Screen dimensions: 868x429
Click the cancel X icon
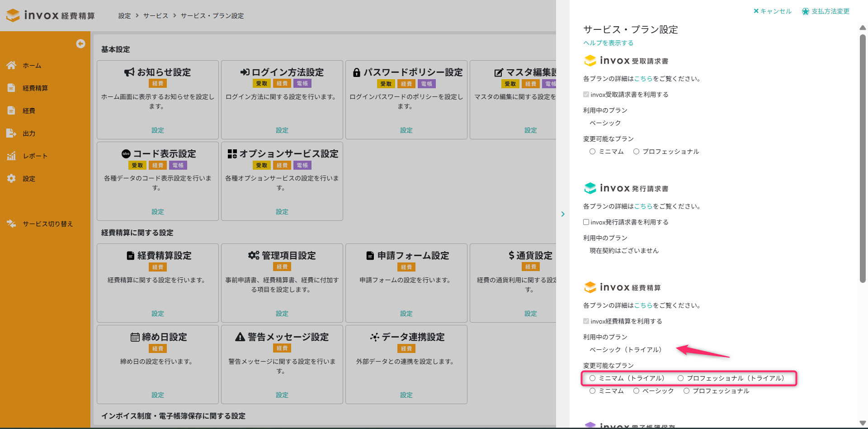pos(756,11)
